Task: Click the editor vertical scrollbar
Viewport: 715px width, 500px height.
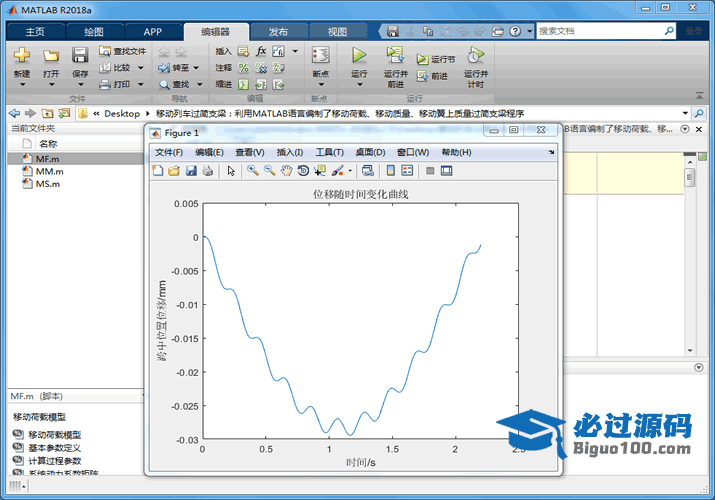Action: (x=690, y=256)
